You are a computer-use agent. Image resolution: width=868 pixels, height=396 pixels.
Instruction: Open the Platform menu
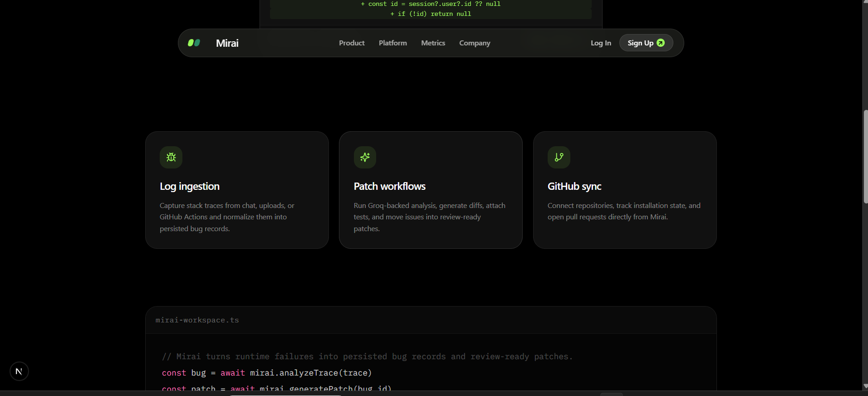[393, 43]
